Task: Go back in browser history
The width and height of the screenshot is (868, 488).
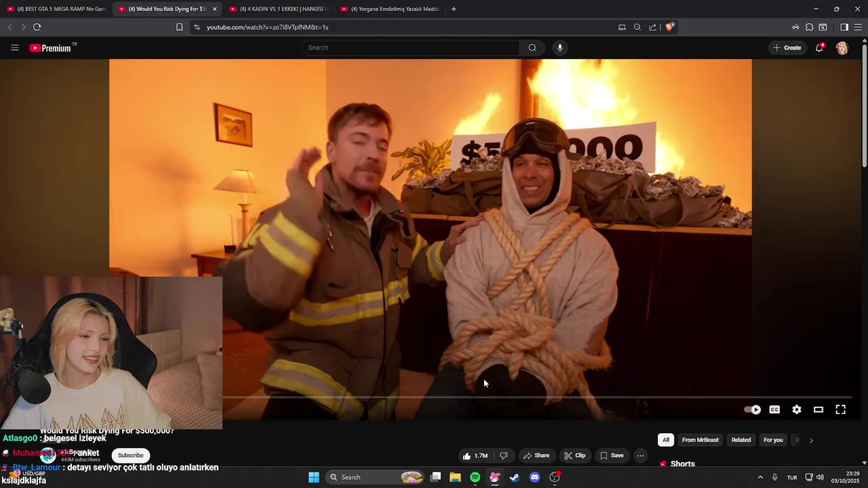Action: pos(9,27)
